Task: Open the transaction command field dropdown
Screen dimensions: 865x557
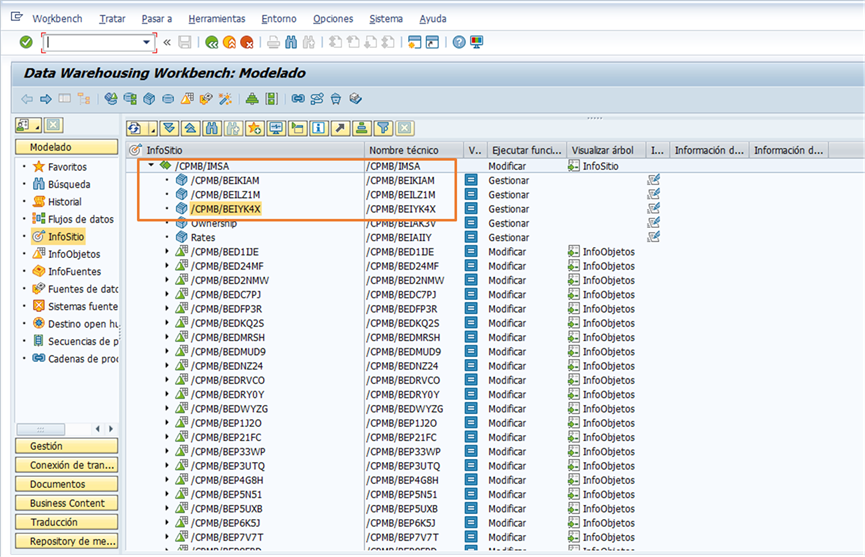Action: click(149, 42)
